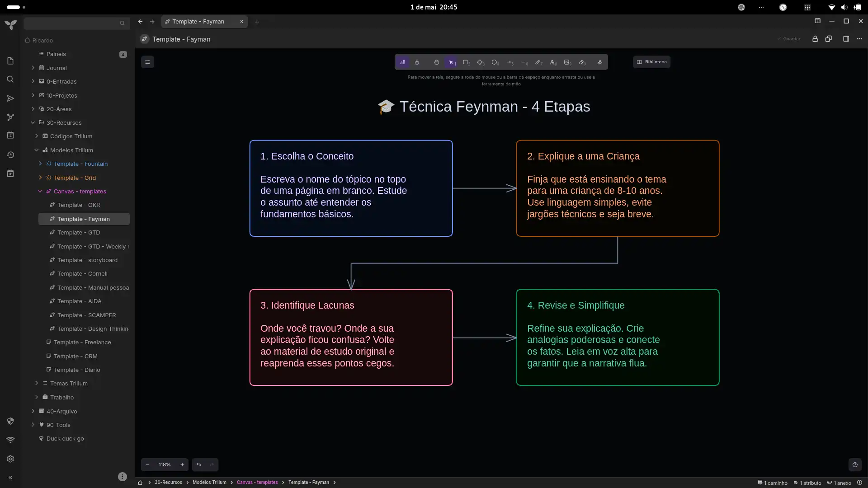Open calendar launcher icon
Viewport: 868px width, 488px height.
tap(10, 135)
